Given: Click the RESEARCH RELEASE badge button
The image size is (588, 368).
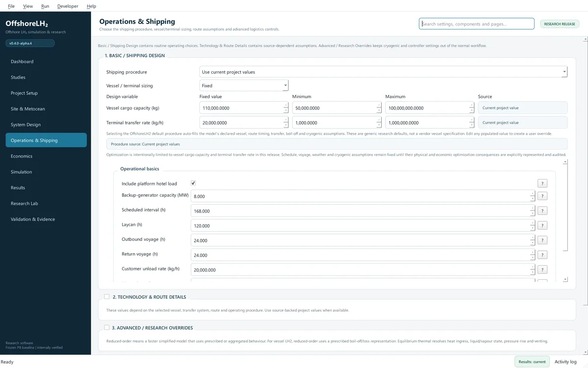Looking at the screenshot, I should click(x=560, y=24).
